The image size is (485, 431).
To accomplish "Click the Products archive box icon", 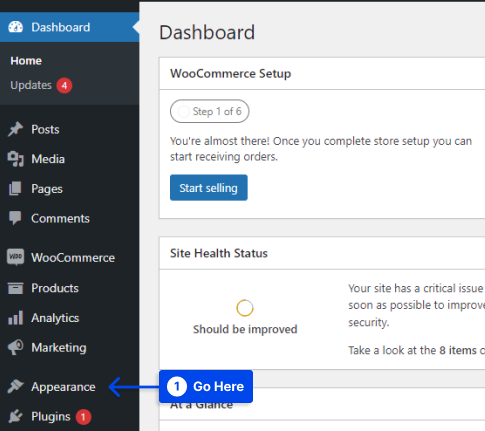I will point(15,288).
